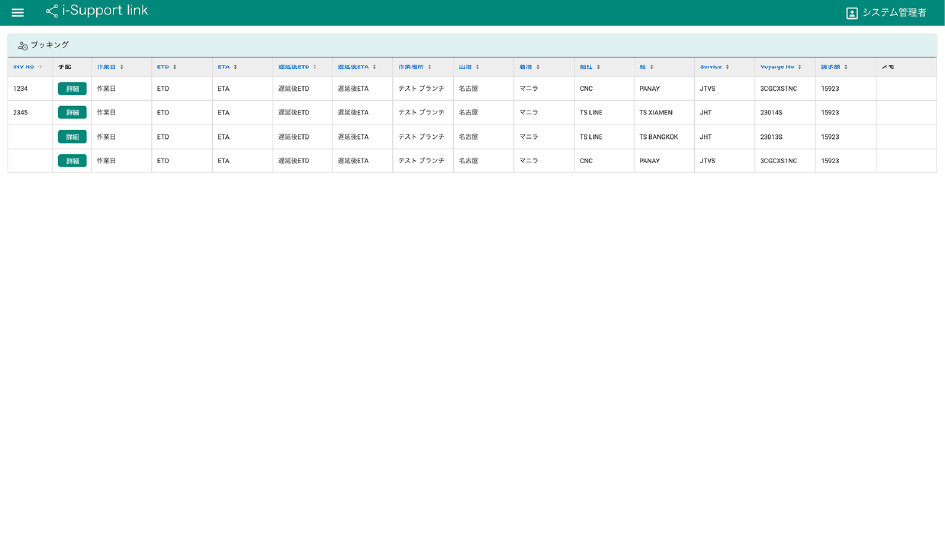The height and width of the screenshot is (534, 945).
Task: Open 詳細 for invoice 2345 row
Action: point(72,113)
